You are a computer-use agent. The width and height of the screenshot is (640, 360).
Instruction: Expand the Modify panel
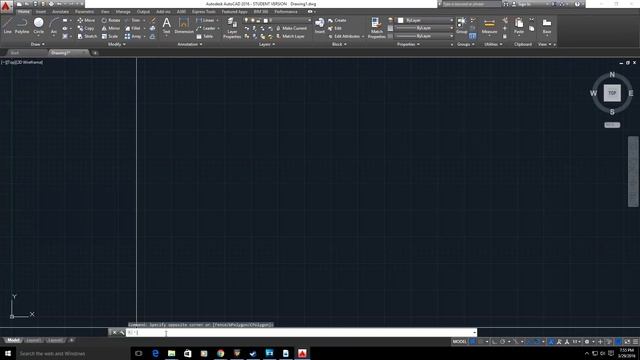(x=116, y=44)
